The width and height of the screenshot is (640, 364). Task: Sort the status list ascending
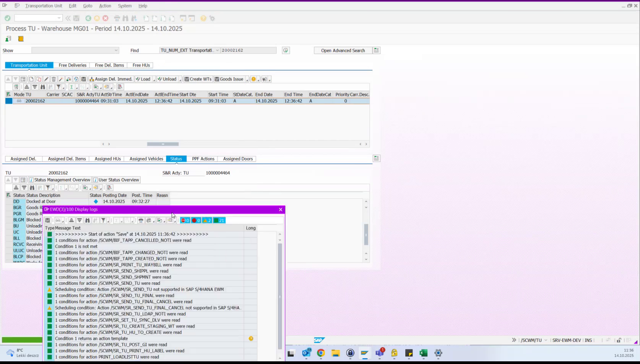(16, 187)
